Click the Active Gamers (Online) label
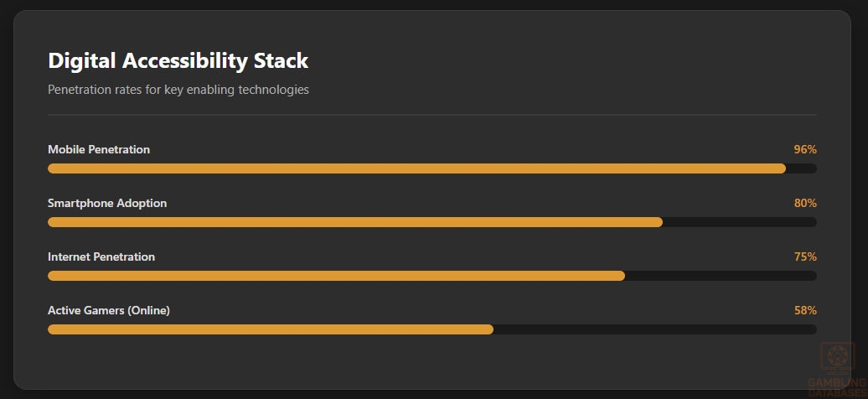Screen dimensions: 868x399 point(109,310)
